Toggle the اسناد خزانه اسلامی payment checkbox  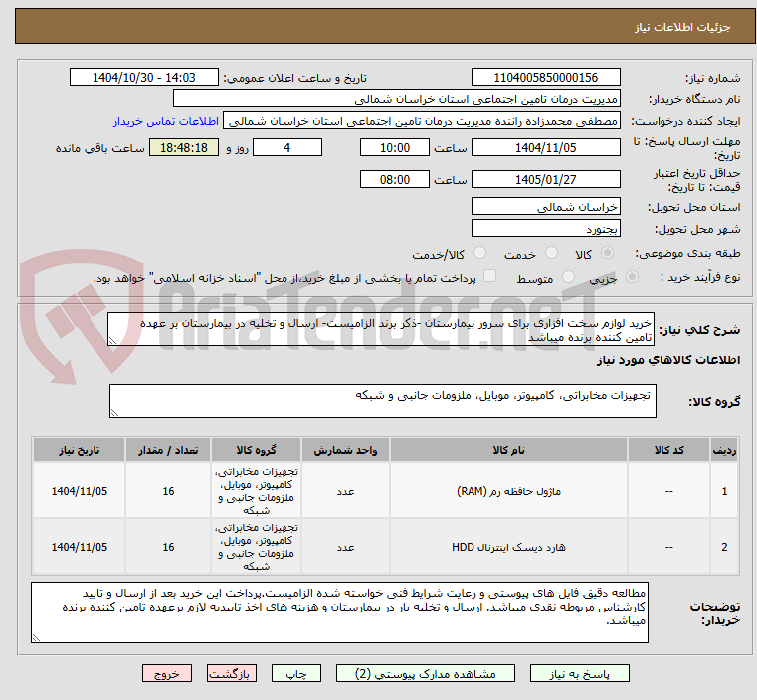pyautogui.click(x=489, y=278)
